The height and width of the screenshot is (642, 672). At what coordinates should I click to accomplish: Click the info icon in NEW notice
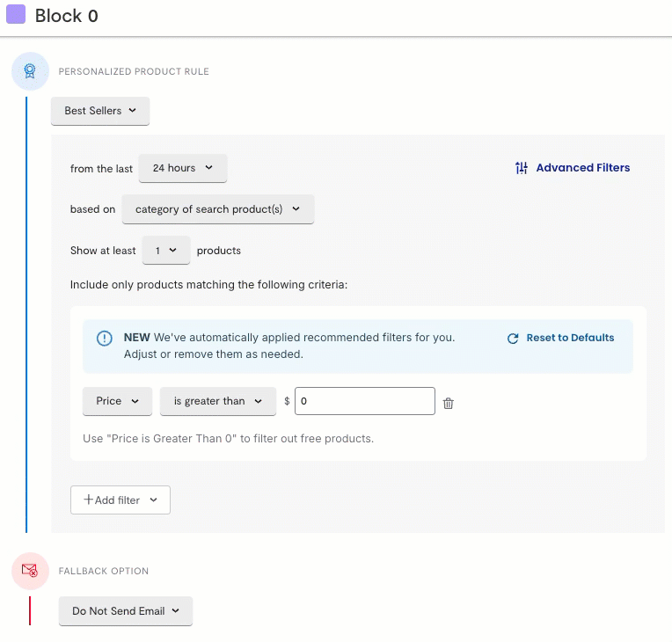tap(105, 339)
